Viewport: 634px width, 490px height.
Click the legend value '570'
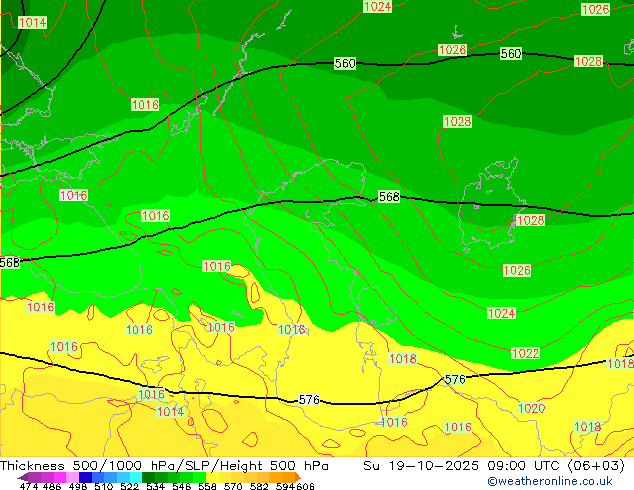point(233,486)
